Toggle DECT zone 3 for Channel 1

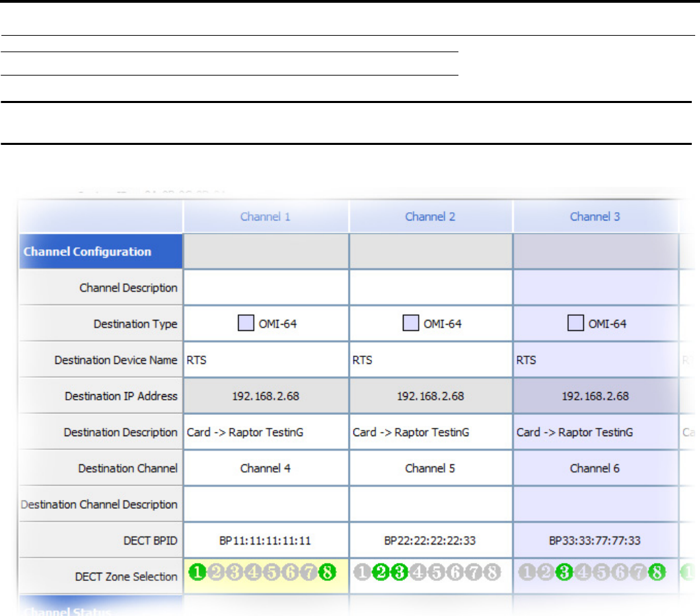[x=235, y=572]
